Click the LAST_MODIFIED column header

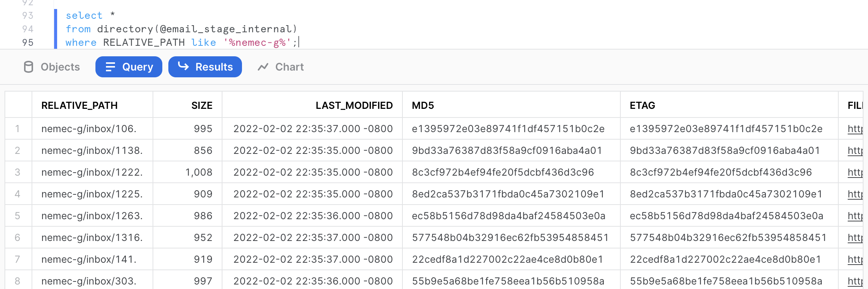(354, 105)
